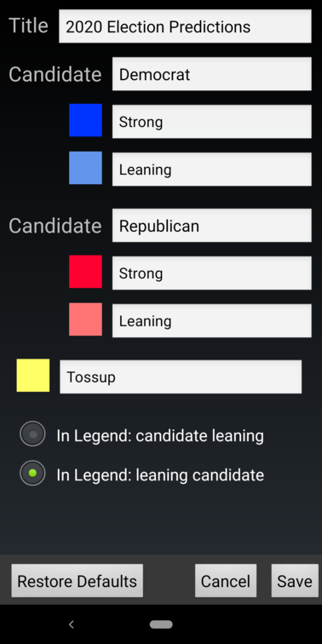Focus the Republican candidate name field
This screenshot has width=322, height=644.
(212, 226)
